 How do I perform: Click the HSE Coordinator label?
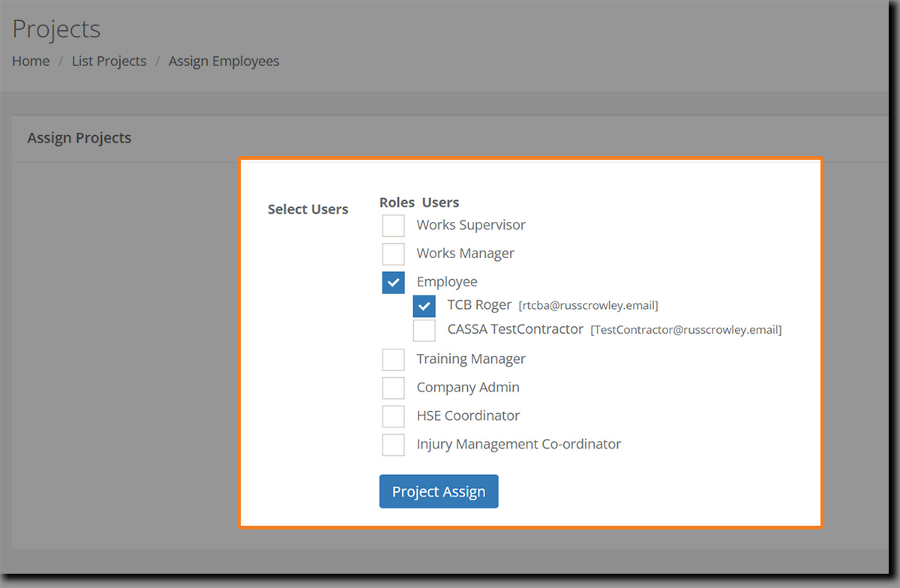pyautogui.click(x=468, y=415)
